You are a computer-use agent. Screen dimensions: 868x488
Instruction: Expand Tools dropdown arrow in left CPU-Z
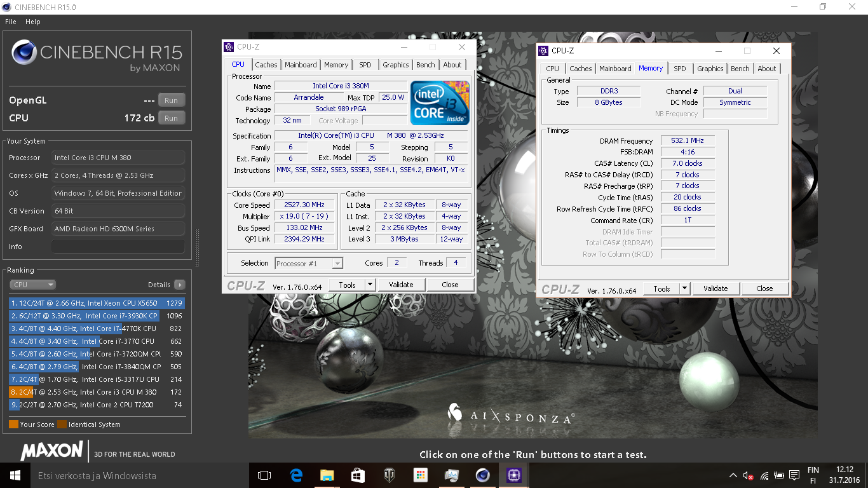point(370,285)
